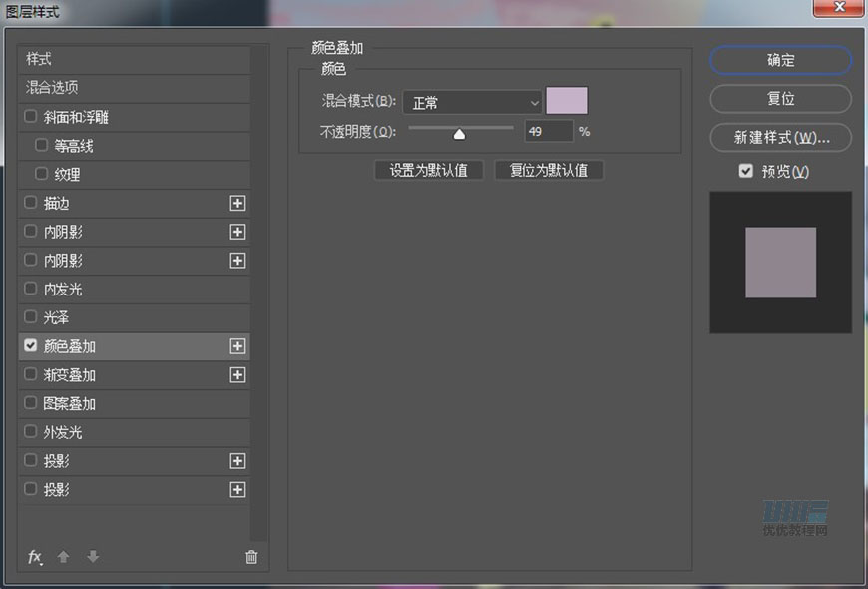This screenshot has height=589, width=868.
Task: Click the trash icon to delete effect
Action: coord(251,557)
